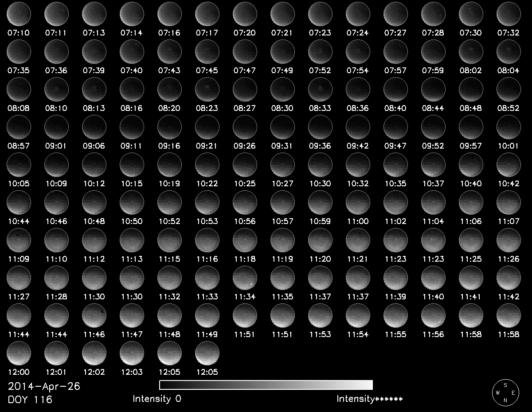
Task: Select the 10:56 disk thumbnail
Action: 245,203
